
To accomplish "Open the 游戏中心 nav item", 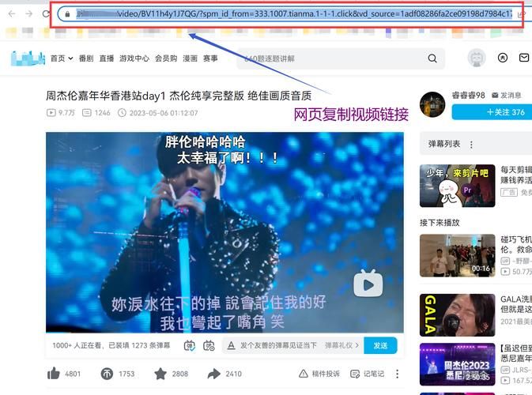I will tap(134, 58).
